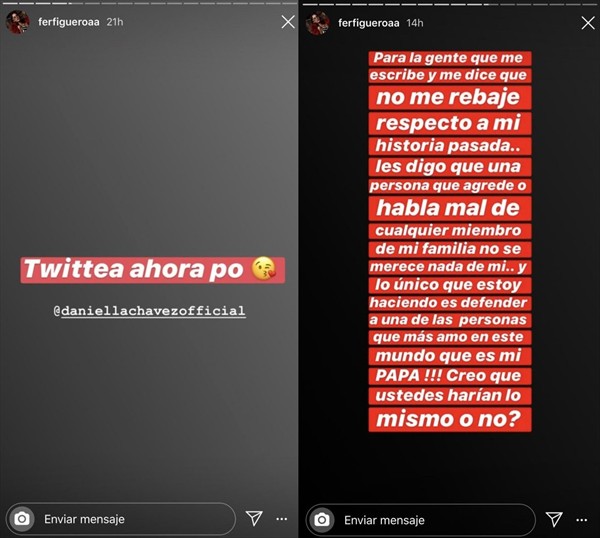Tap the kissing face emoji
The image size is (600, 538).
coord(264,269)
